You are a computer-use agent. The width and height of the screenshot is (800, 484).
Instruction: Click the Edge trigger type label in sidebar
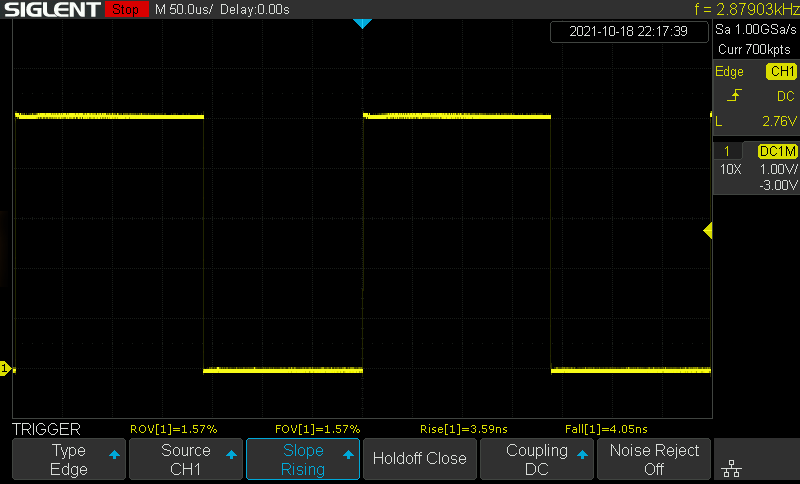(729, 71)
